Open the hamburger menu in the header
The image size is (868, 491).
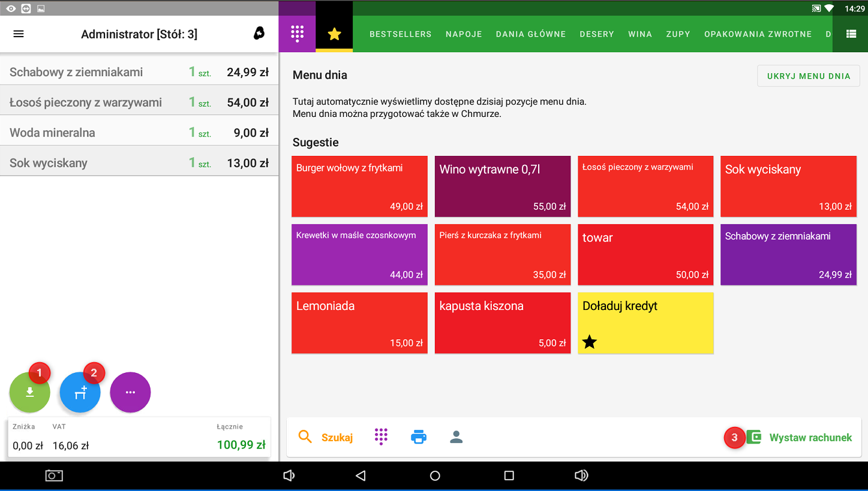(19, 34)
